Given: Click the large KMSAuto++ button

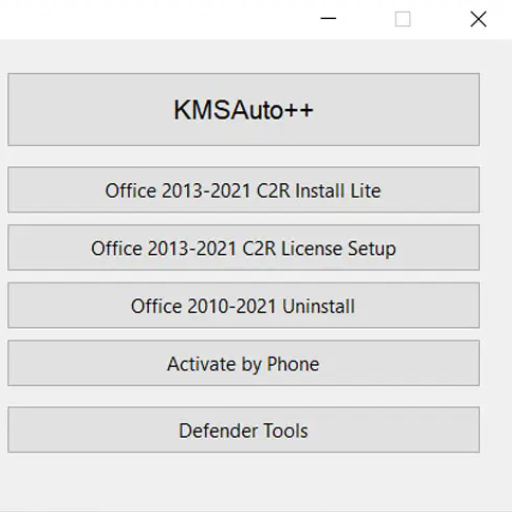Looking at the screenshot, I should (x=244, y=109).
